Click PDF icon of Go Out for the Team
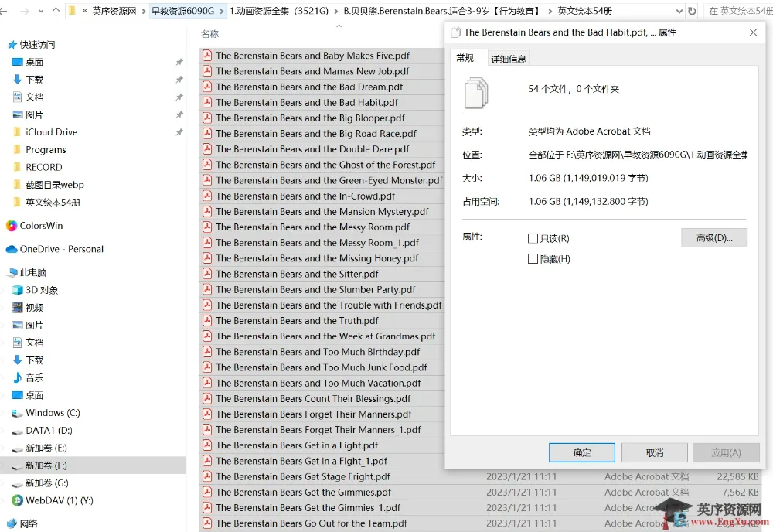This screenshot has width=773, height=532. (207, 523)
